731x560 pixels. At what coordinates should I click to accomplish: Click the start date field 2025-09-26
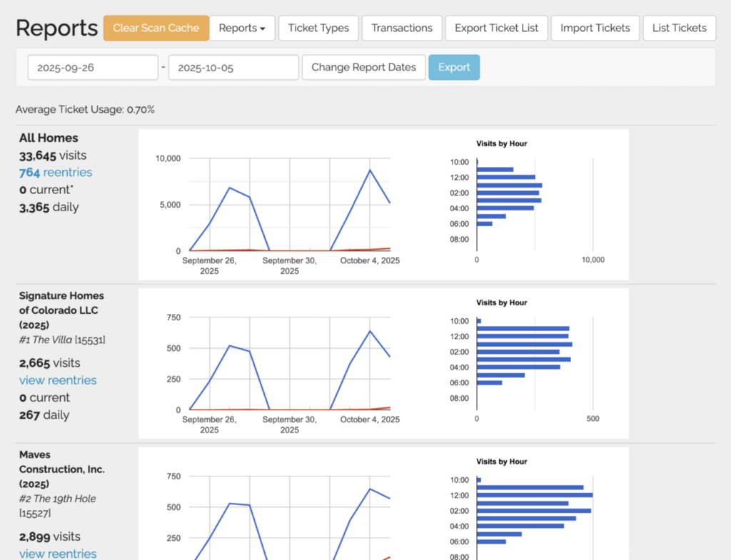click(93, 68)
